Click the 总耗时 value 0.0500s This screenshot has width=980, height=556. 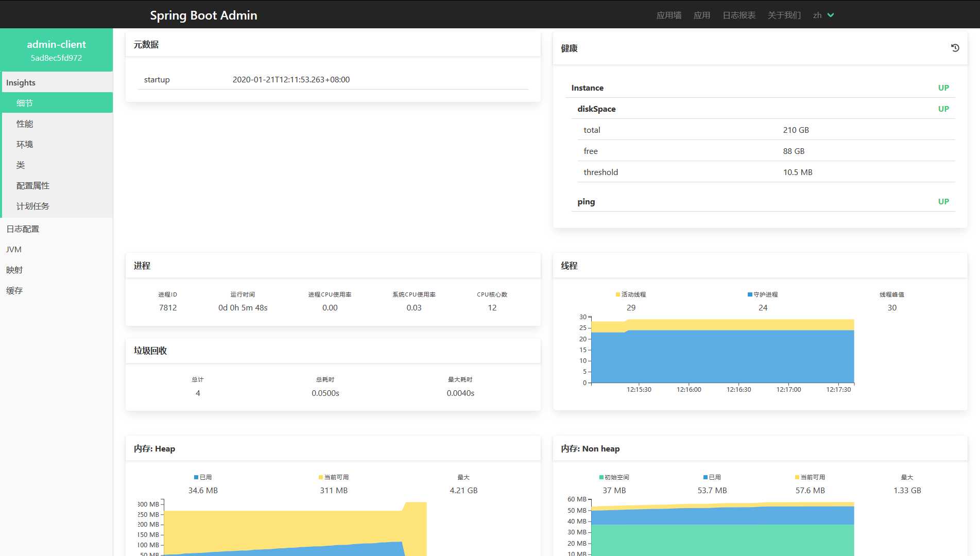point(325,393)
